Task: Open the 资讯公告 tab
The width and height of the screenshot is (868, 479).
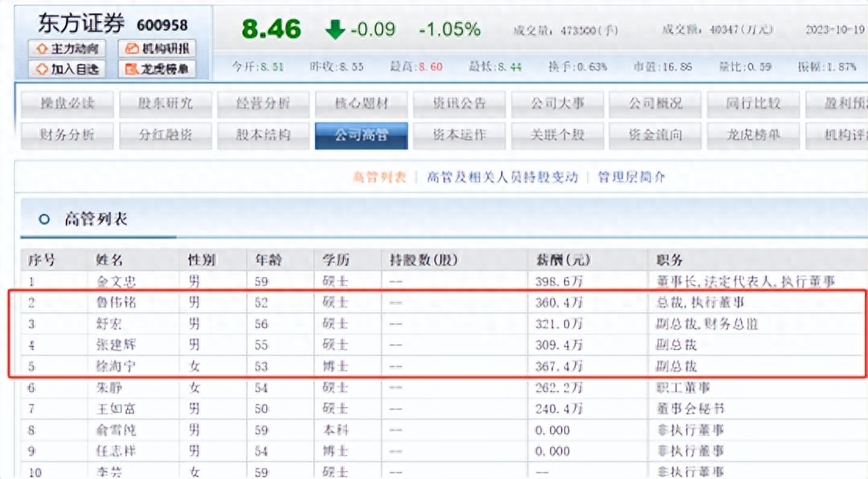Action: tap(459, 103)
